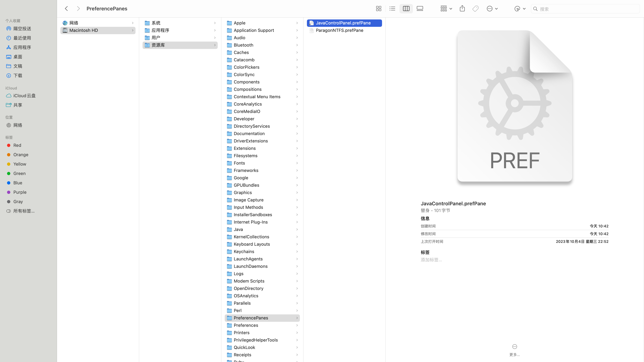Open the LaunchAgents folder
This screenshot has height=362, width=644.
tap(262, 259)
